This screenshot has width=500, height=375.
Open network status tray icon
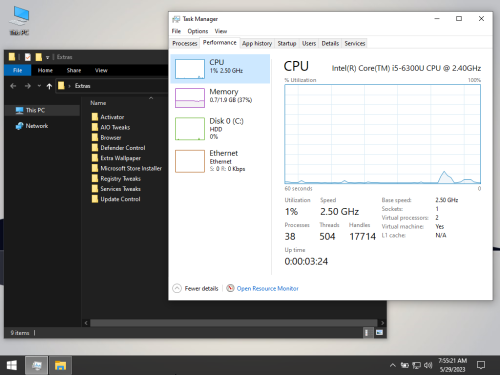tap(416, 365)
